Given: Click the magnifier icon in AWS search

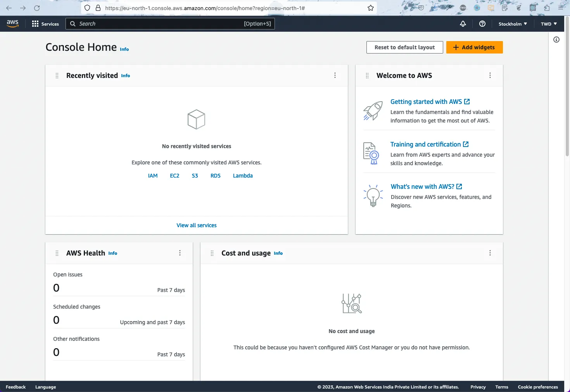Looking at the screenshot, I should [x=73, y=24].
